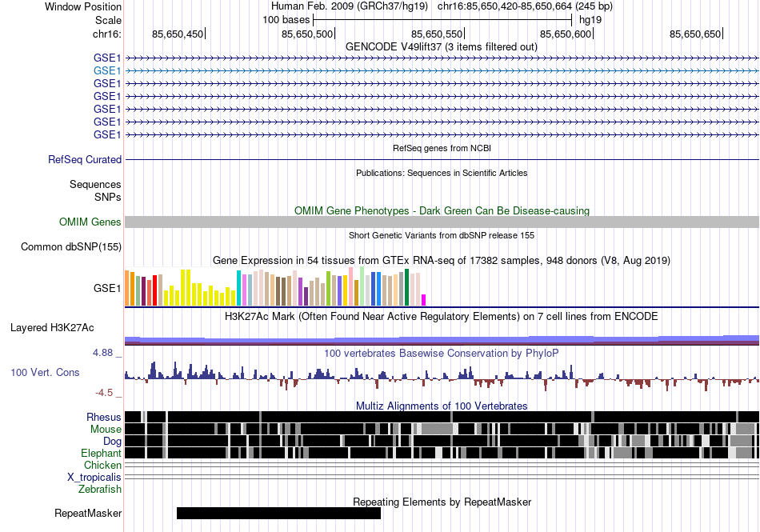Click the Repeating Elements by RepeatMasker title
This screenshot has width=760, height=532.
[x=442, y=502]
